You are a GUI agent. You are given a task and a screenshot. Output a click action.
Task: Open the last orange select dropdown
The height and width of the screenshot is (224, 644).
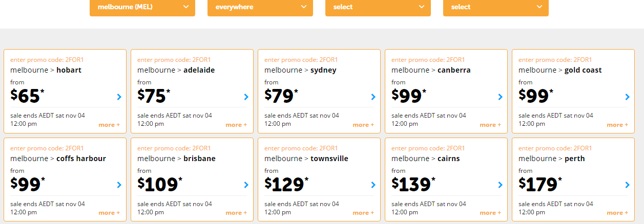tap(496, 7)
